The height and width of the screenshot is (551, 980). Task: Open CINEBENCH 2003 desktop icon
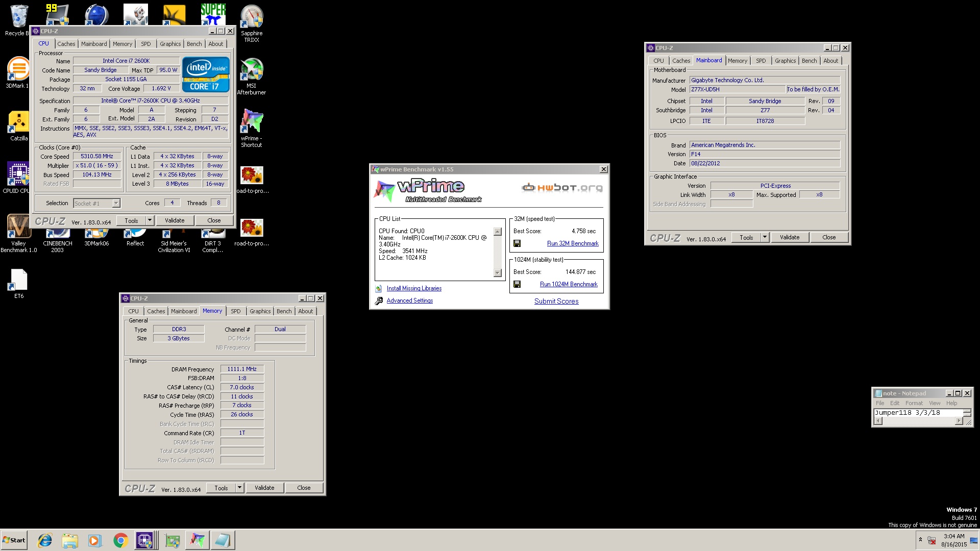[x=57, y=241]
